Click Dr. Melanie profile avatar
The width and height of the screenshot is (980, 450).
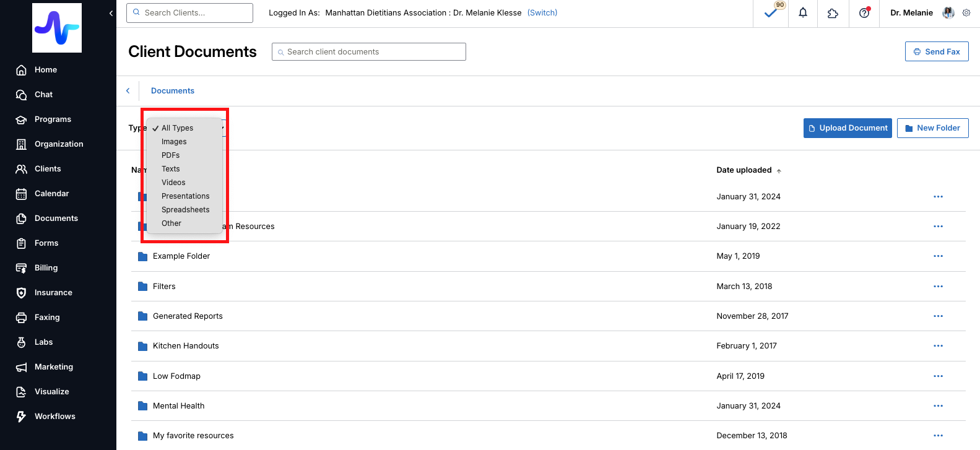[x=948, y=13]
